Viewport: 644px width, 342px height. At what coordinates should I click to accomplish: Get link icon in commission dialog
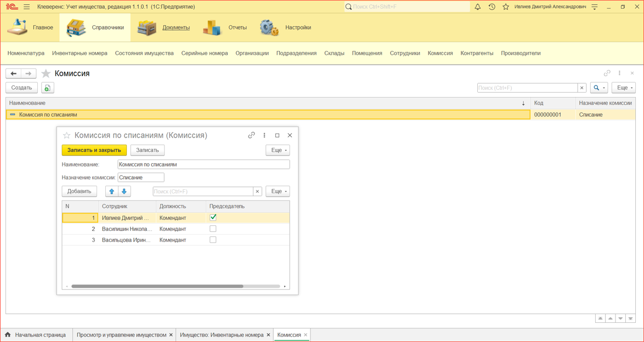coord(251,135)
